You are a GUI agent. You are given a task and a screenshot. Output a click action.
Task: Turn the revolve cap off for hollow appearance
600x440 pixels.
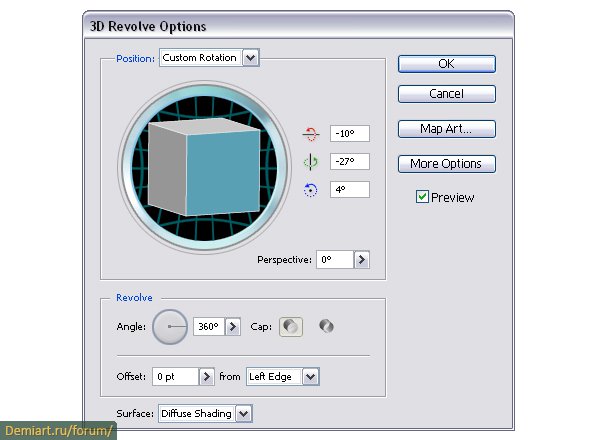coord(326,326)
